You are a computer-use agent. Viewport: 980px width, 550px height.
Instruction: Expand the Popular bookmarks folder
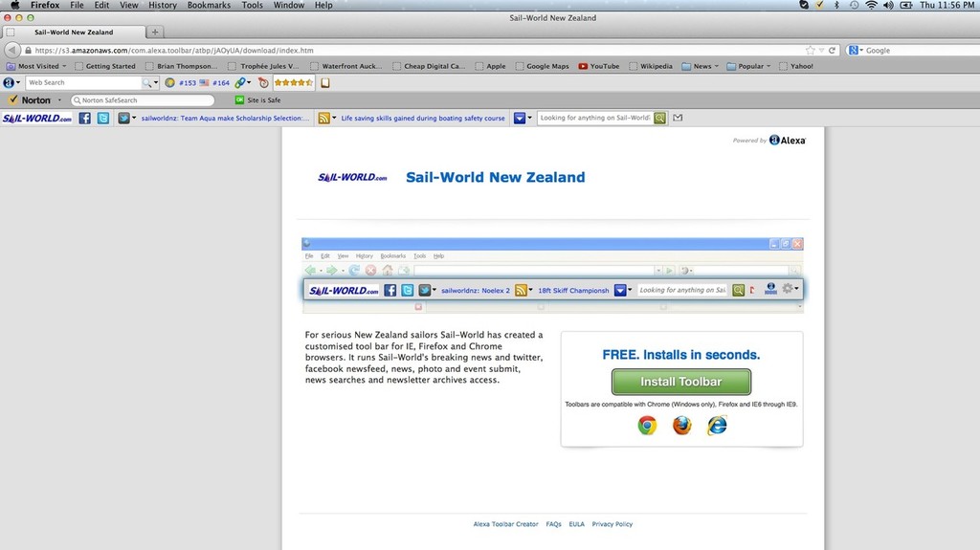click(x=768, y=66)
